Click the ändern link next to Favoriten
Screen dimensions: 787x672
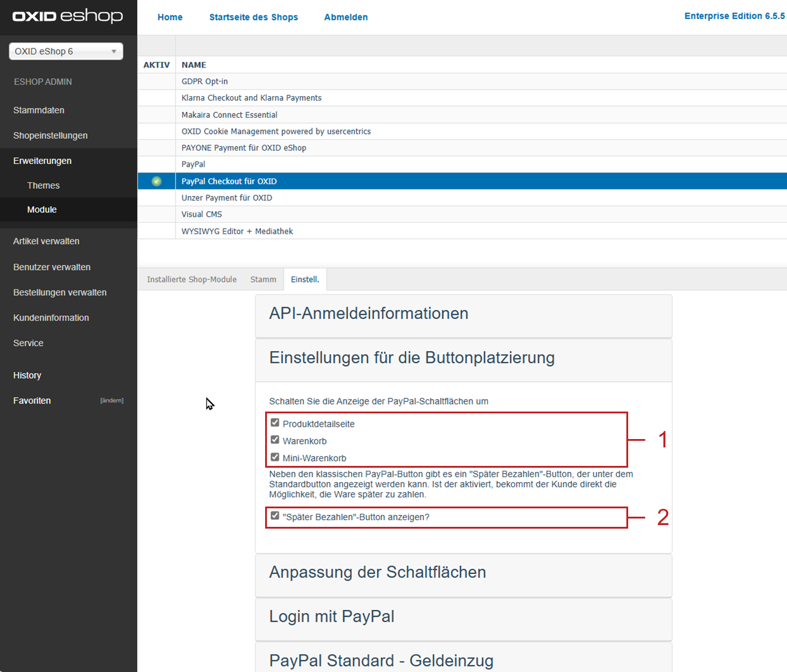[x=112, y=400]
